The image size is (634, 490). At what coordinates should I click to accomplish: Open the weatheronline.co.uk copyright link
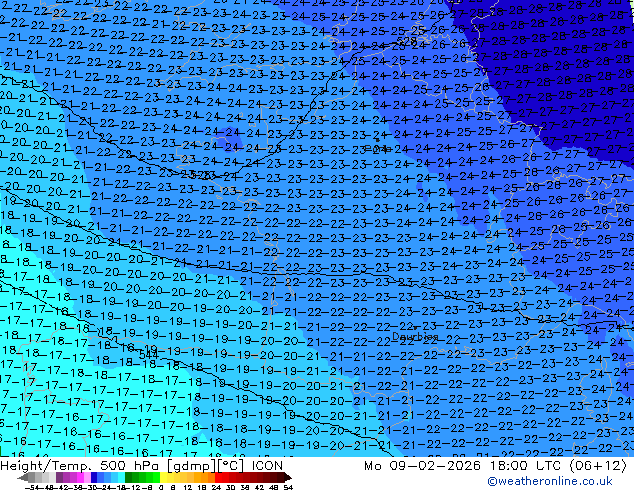coord(550,481)
